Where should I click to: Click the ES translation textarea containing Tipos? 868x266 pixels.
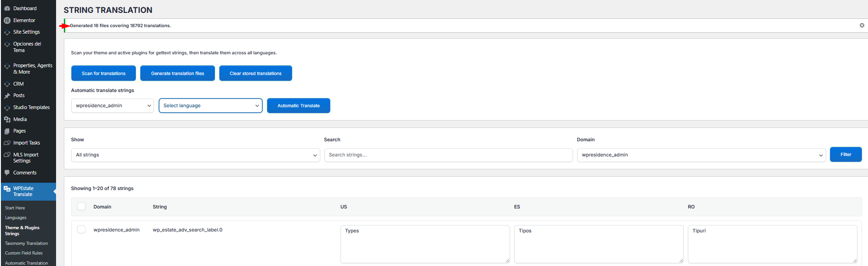[x=598, y=244]
